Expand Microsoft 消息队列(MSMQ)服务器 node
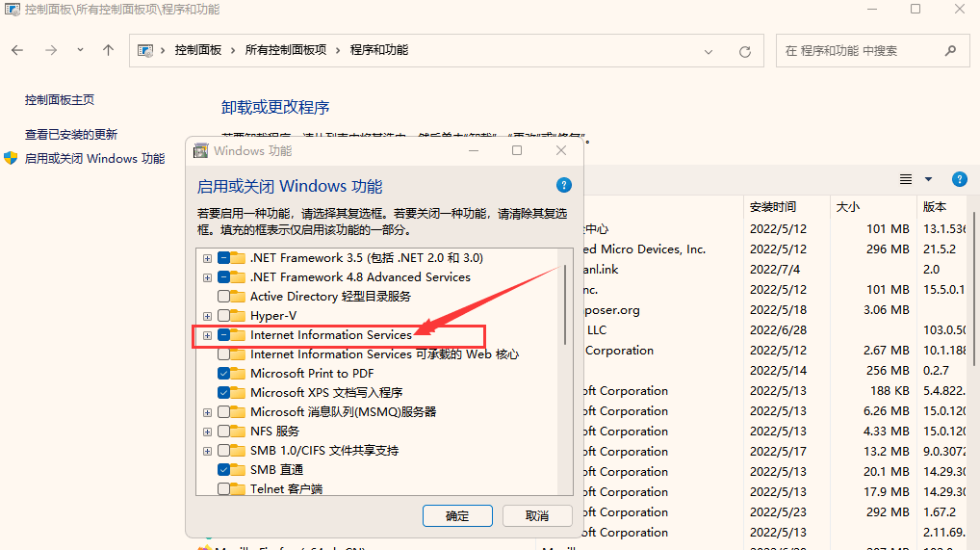This screenshot has height=550, width=980. pyautogui.click(x=207, y=412)
